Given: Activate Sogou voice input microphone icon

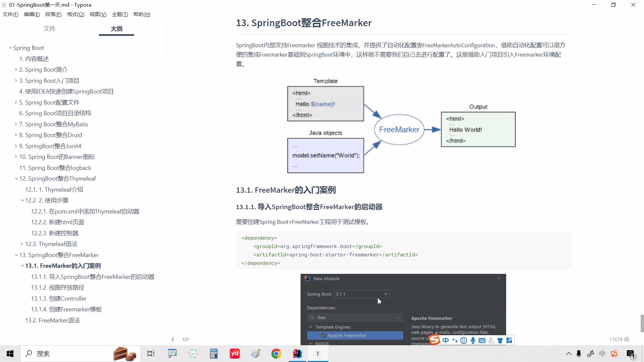Looking at the screenshot, I should click(x=473, y=340).
